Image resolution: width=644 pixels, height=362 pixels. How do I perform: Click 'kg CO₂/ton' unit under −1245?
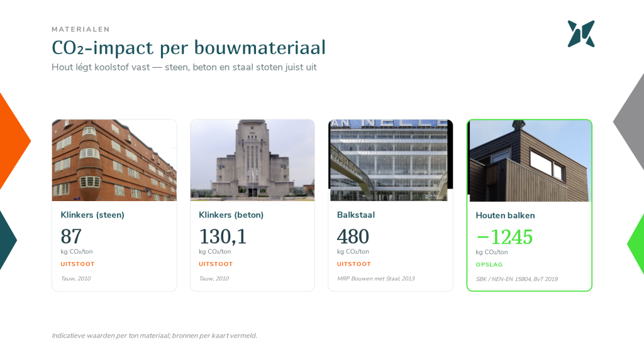[x=492, y=252]
